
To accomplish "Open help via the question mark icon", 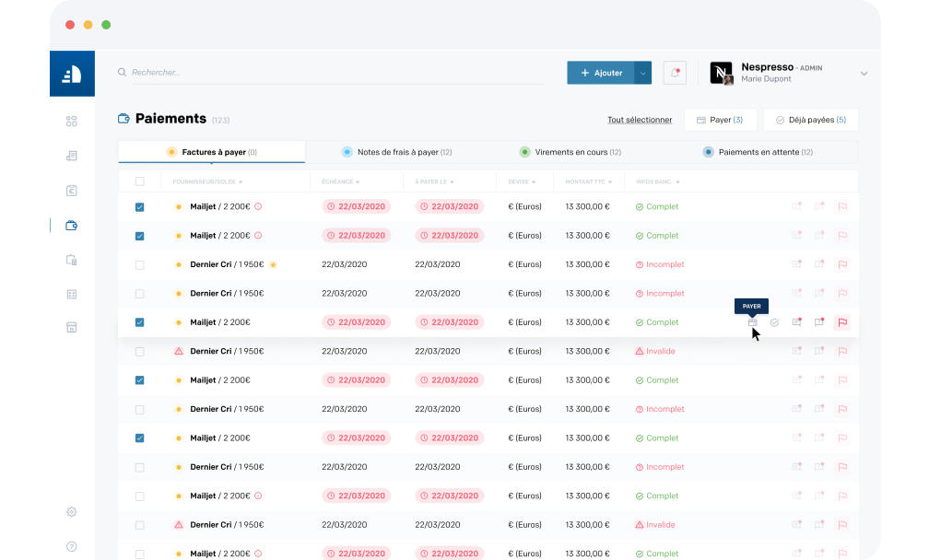I will point(72,546).
